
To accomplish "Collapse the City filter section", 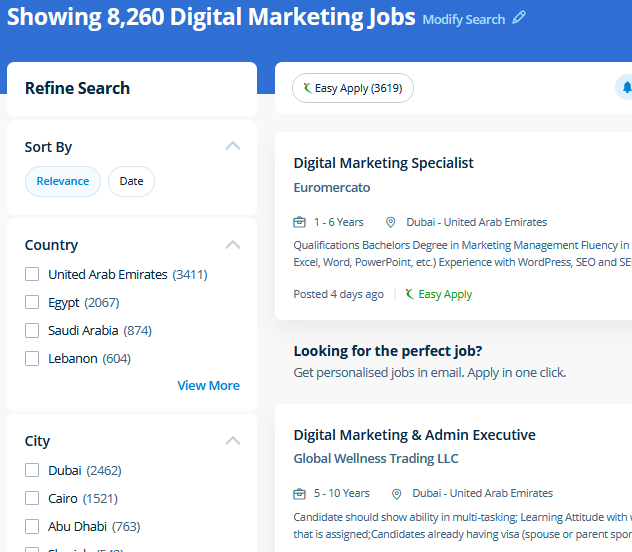I will 233,440.
